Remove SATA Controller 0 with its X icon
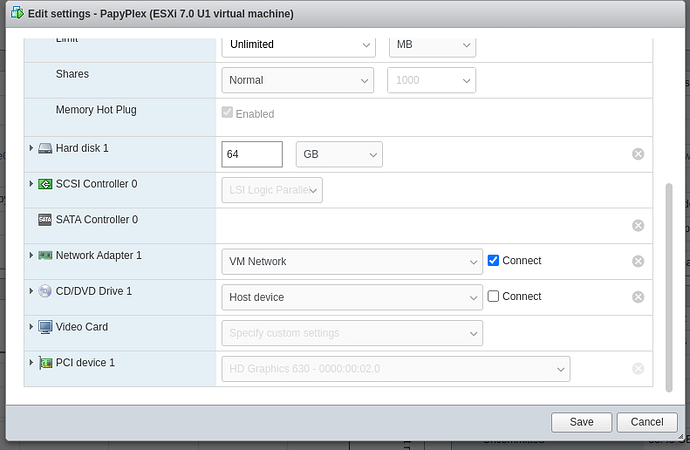690x450 pixels. tap(638, 226)
